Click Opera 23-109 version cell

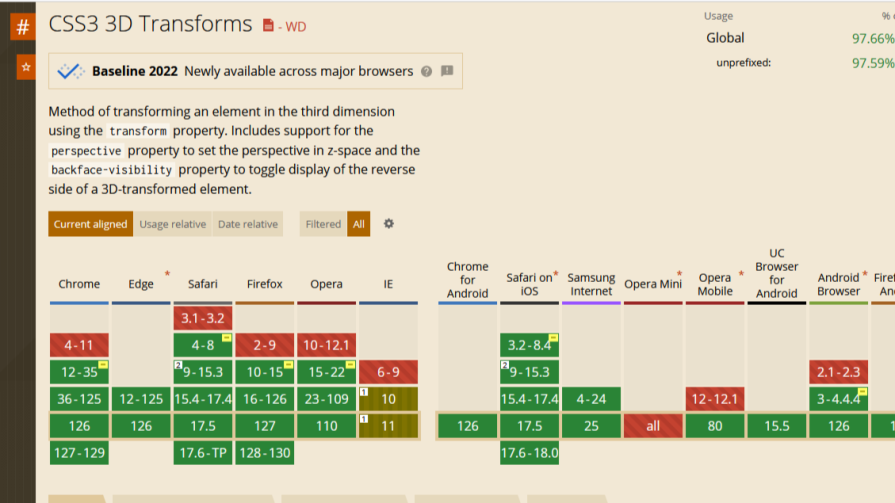[326, 399]
